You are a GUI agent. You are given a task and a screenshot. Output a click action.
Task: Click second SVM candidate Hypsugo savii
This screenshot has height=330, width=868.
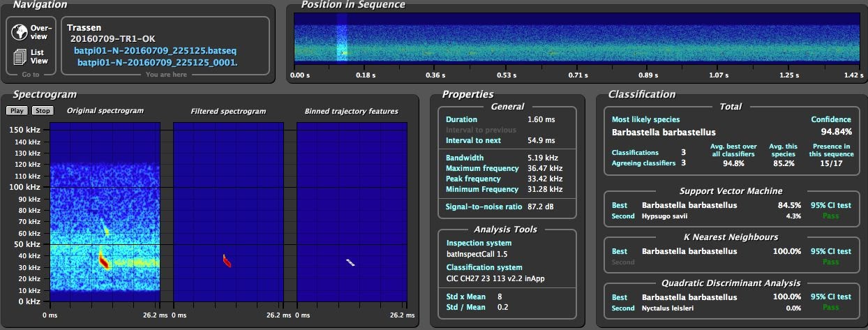[664, 216]
